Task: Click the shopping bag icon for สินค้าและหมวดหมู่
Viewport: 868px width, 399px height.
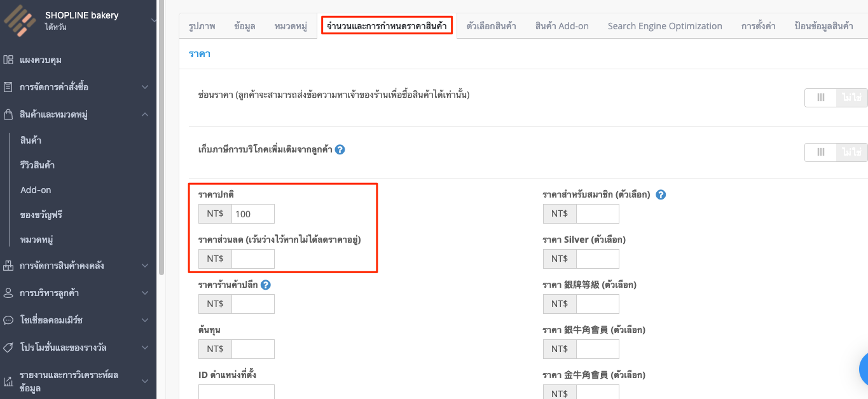Action: click(x=8, y=114)
